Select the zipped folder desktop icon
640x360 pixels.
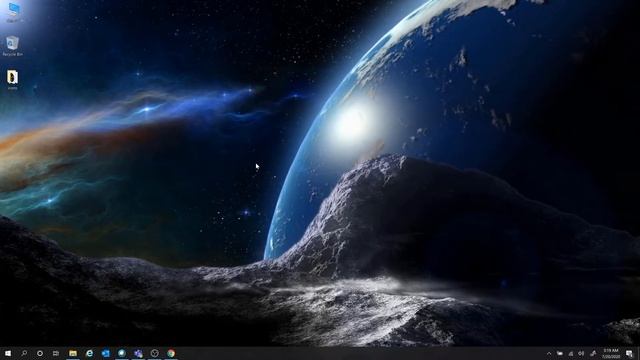(13, 79)
